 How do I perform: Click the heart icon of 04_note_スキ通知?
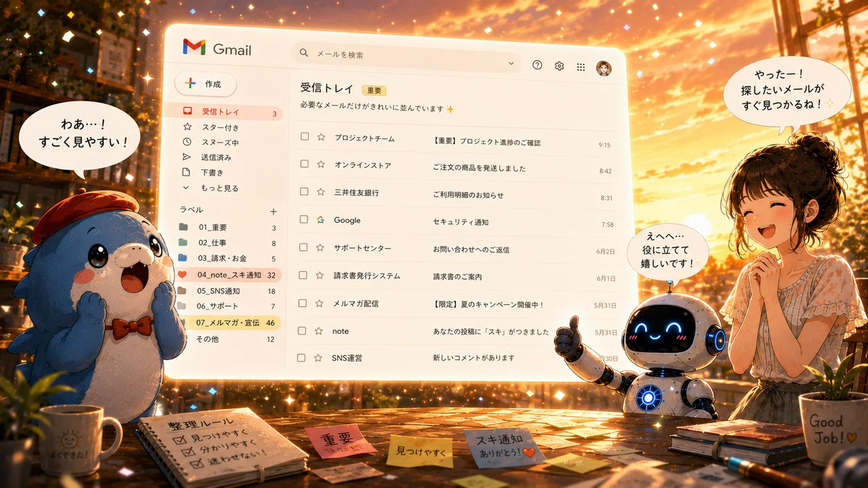tap(182, 275)
